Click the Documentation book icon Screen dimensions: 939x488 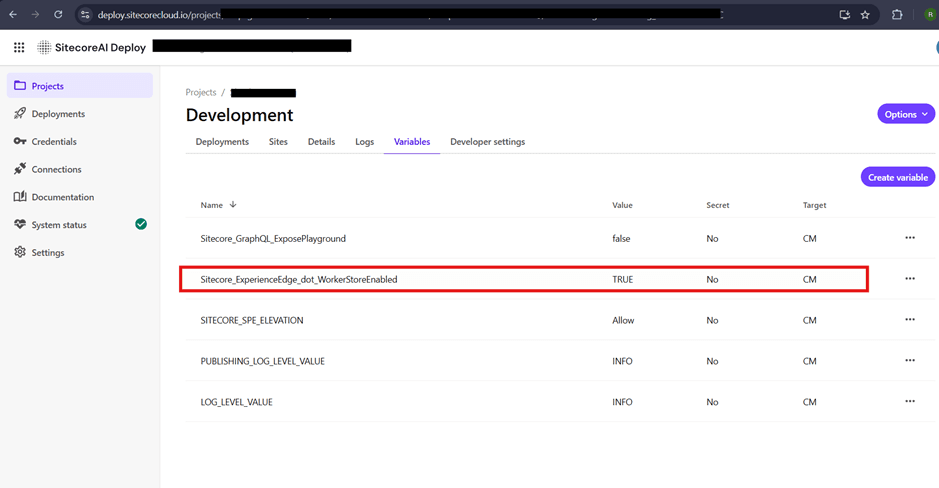pyautogui.click(x=20, y=197)
